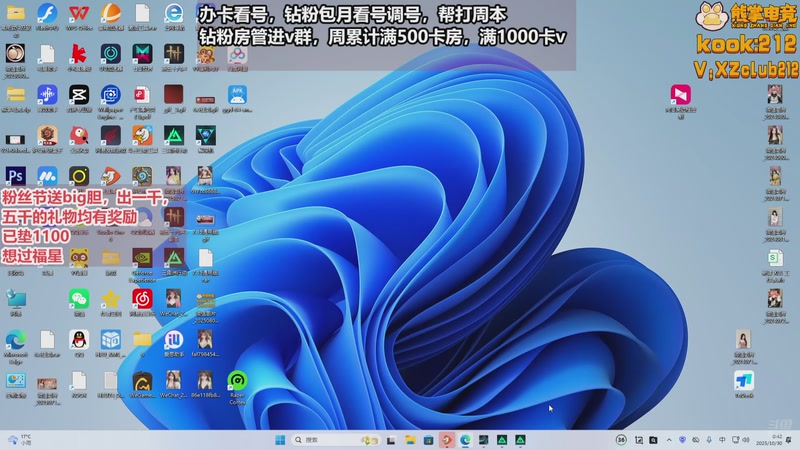Switch to Edge on the taskbar
800x450 pixels.
[465, 440]
